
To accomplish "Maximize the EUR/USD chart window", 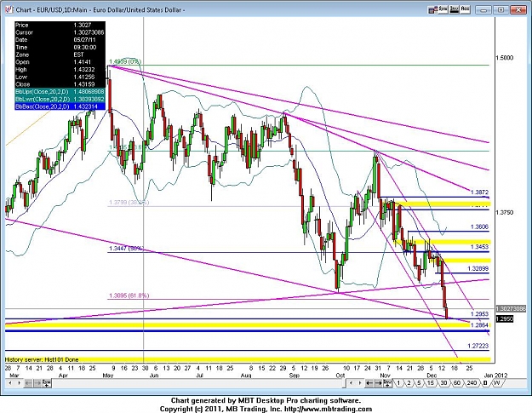I will click(501, 9).
